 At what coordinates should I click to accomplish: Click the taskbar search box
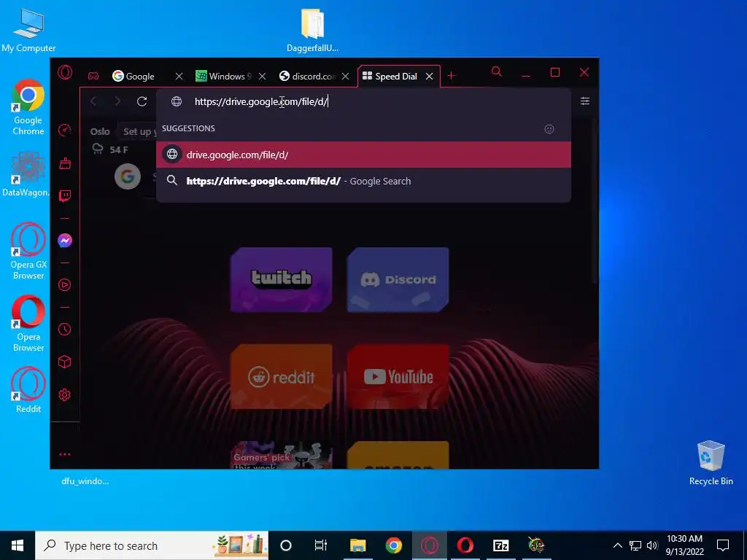click(152, 545)
